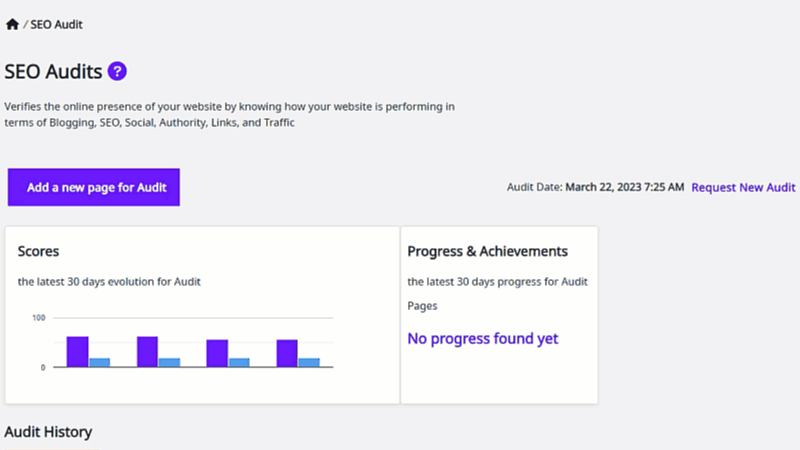Click the Progress & Achievements heading
The height and width of the screenshot is (450, 800).
pos(487,252)
